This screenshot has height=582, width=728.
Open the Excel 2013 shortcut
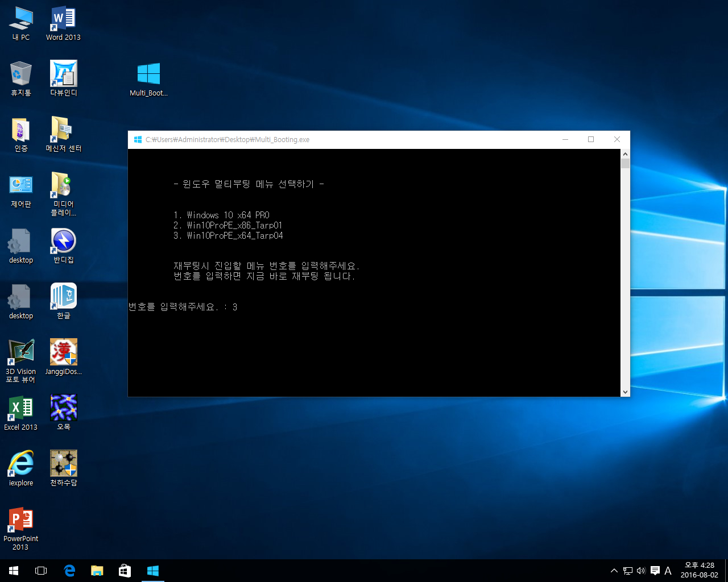21,413
